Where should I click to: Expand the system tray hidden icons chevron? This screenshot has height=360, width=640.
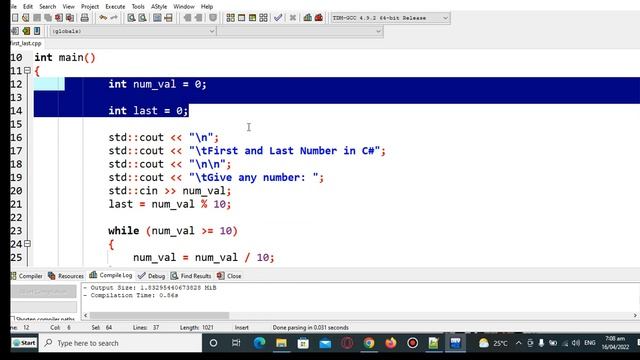click(x=518, y=343)
